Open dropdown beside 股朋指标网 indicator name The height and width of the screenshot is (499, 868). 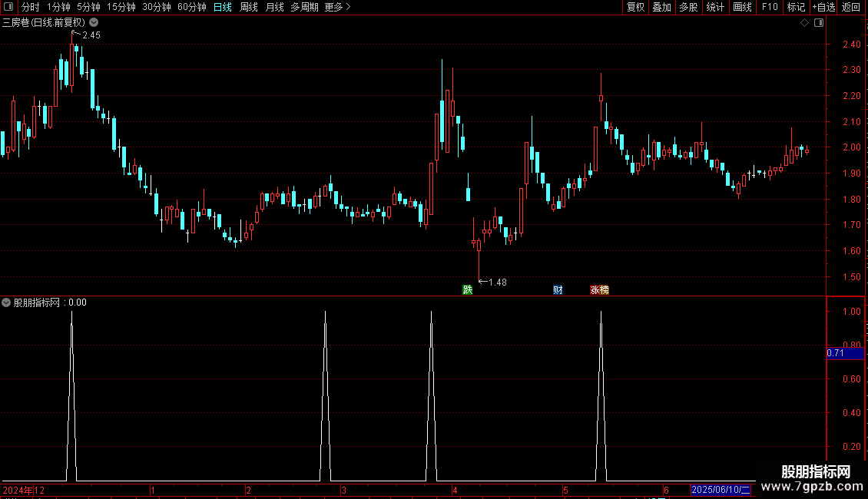click(6, 302)
